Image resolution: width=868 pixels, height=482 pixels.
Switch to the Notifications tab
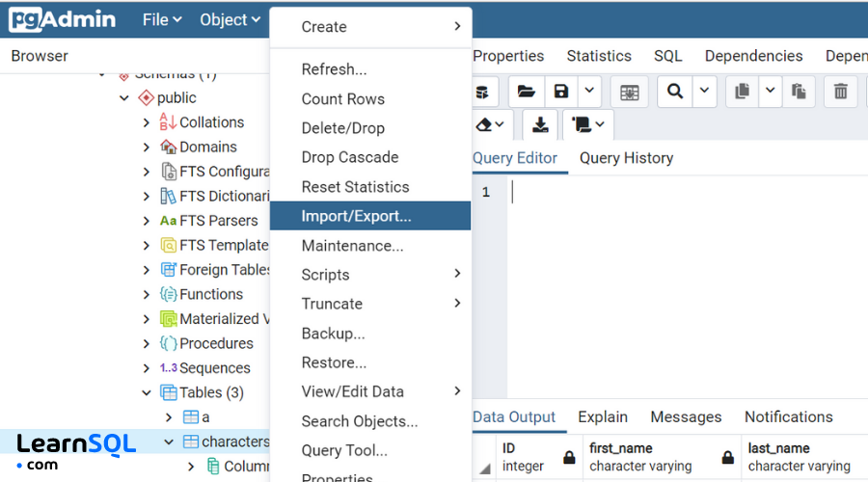(788, 416)
